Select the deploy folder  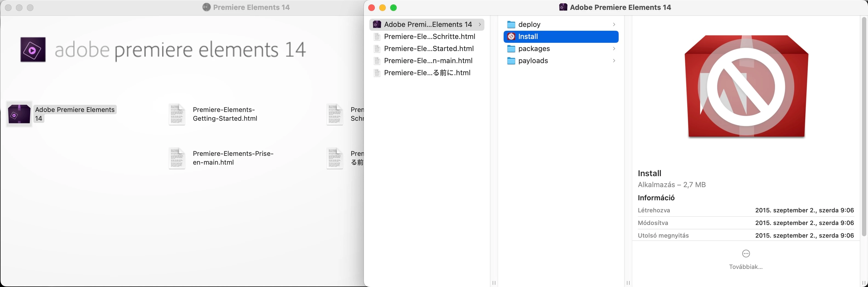pyautogui.click(x=561, y=25)
